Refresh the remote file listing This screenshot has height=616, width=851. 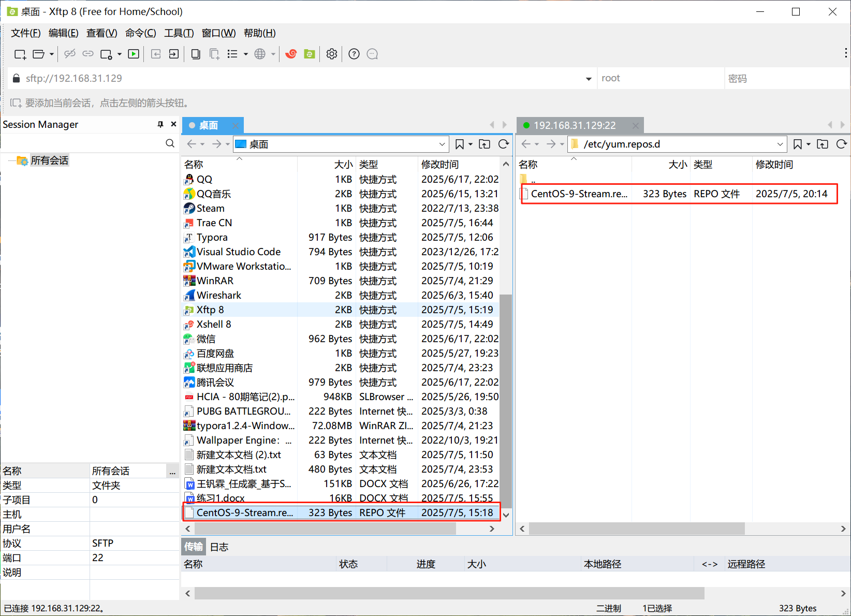pos(842,144)
